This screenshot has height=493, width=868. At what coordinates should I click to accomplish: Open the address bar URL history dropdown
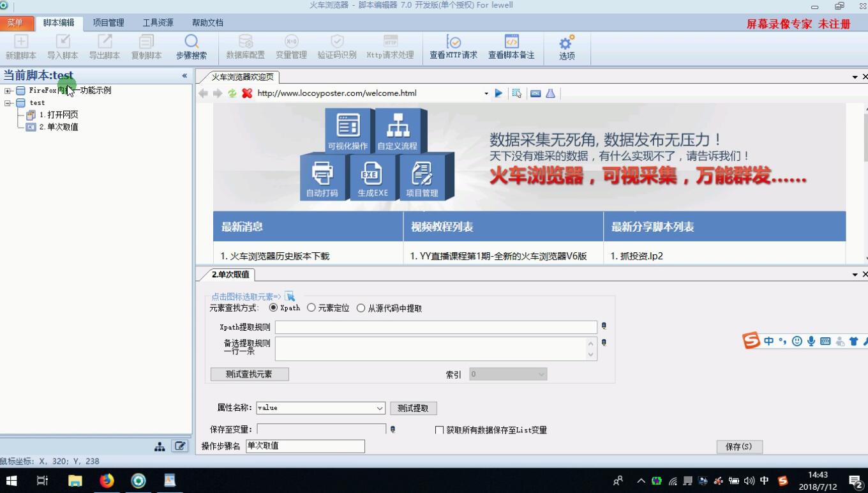point(486,93)
